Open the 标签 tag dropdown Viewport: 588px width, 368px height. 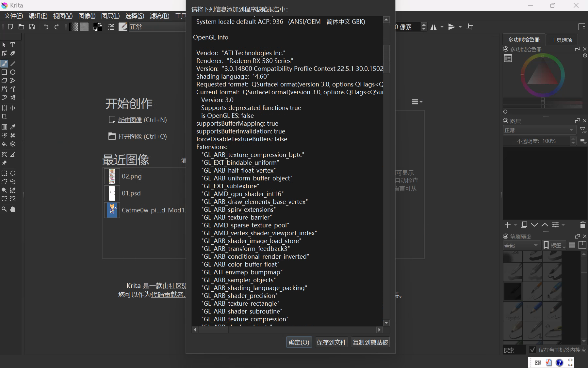(x=554, y=245)
